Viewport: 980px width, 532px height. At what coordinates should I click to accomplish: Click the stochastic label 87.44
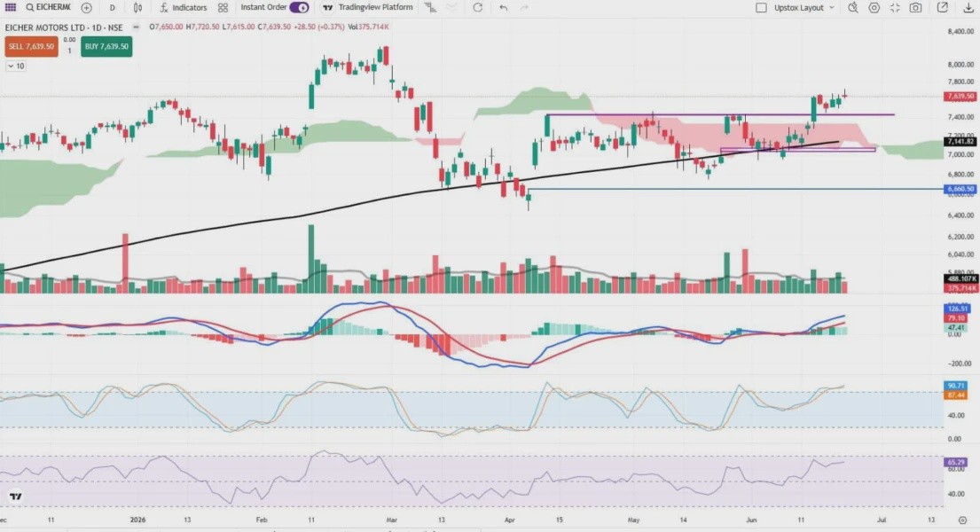coord(957,395)
